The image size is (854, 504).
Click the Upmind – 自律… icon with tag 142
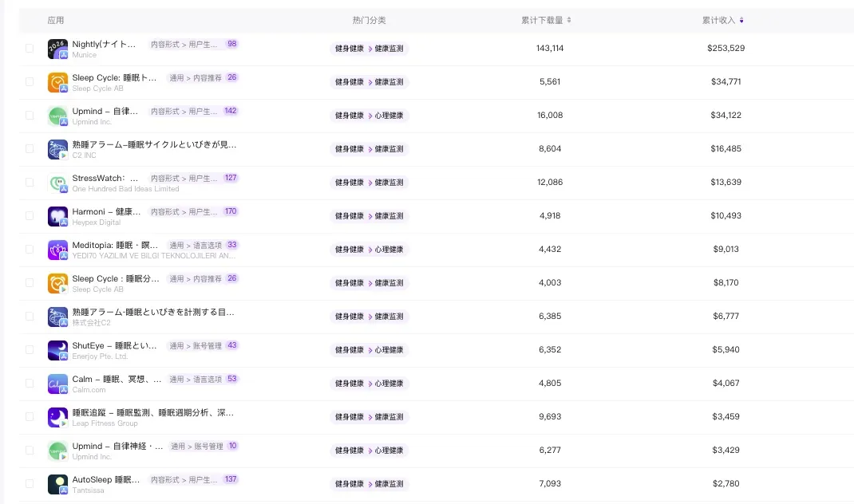pos(57,116)
